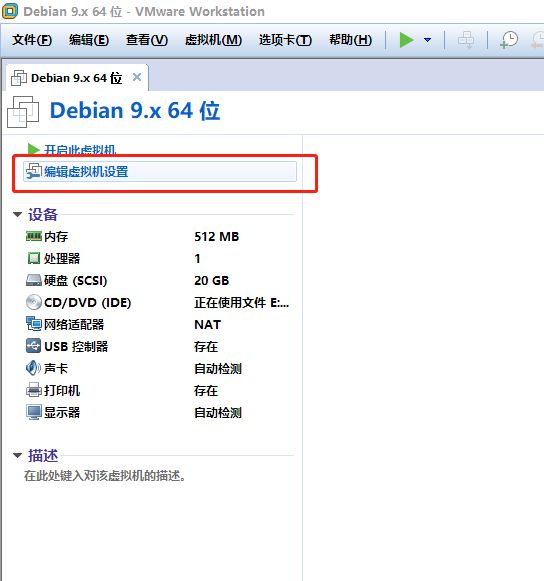Viewport: 544px width, 581px height.
Task: Click the description field 在此处键入对该虚拟机的描述
Action: point(105,475)
